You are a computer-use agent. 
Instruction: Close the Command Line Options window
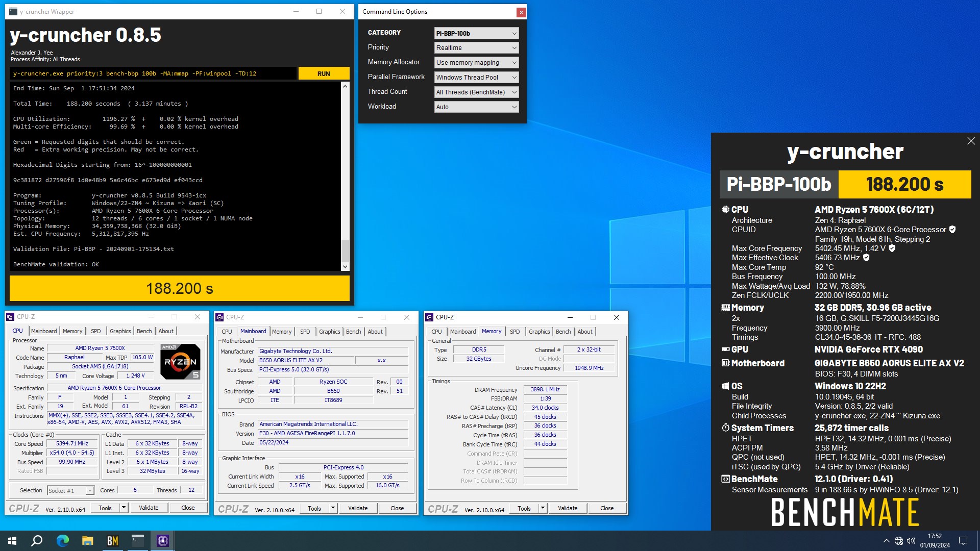(x=521, y=12)
